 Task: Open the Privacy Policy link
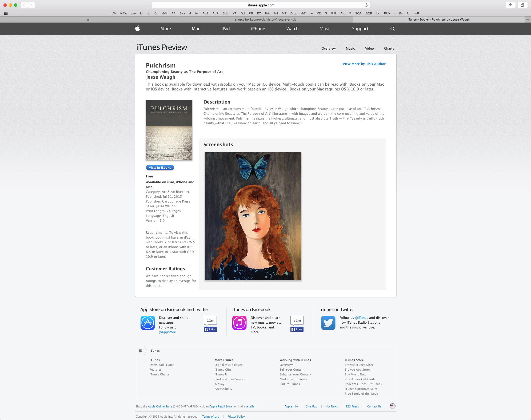click(236, 417)
